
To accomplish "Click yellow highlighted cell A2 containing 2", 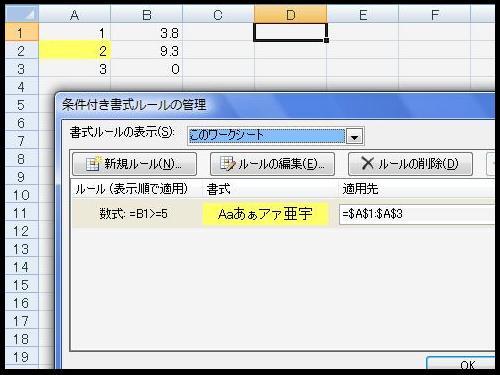I will coord(75,51).
